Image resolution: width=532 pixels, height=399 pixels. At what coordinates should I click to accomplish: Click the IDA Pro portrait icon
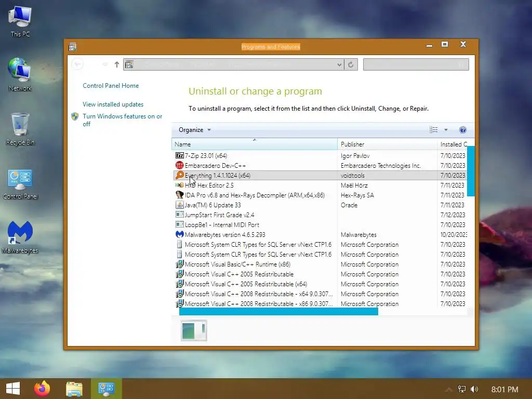179,195
